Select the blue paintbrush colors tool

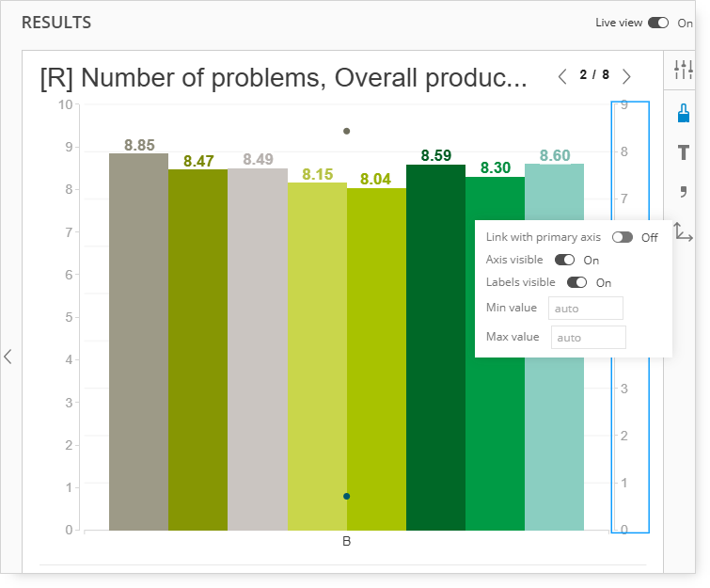684,113
